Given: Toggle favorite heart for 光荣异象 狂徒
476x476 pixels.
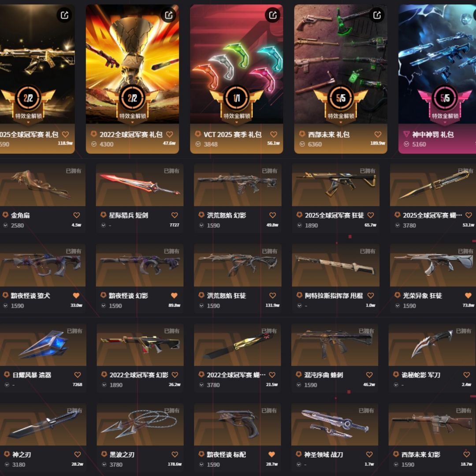Looking at the screenshot, I should tap(468, 295).
